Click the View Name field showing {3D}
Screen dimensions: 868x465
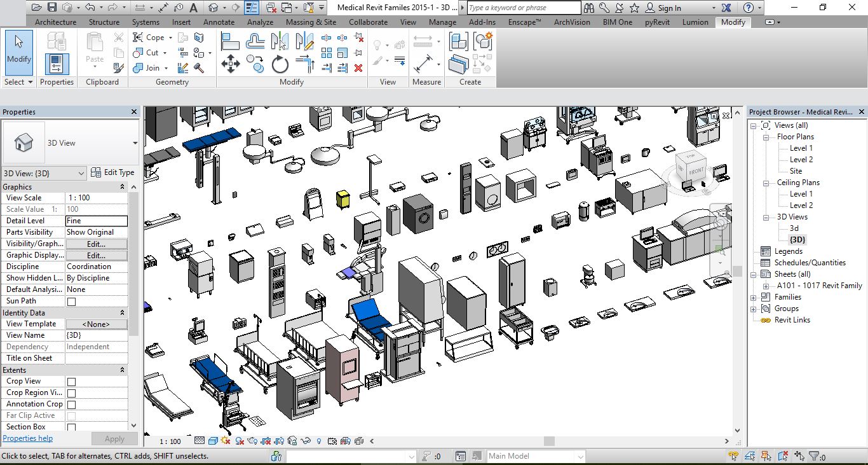coord(97,335)
